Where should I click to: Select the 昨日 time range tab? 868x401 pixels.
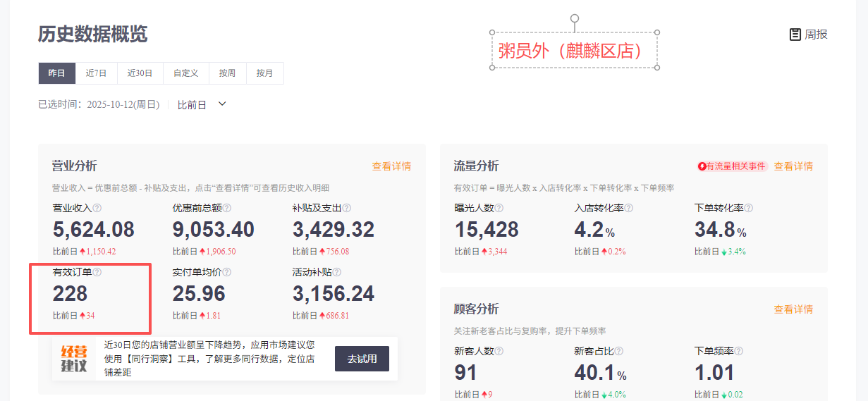[x=57, y=73]
